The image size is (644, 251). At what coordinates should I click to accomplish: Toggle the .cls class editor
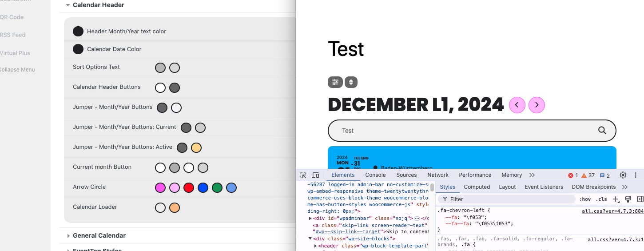pos(601,199)
